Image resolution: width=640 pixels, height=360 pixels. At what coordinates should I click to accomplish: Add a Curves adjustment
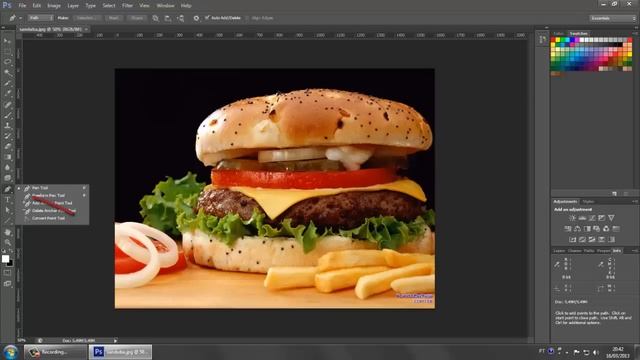pos(592,218)
